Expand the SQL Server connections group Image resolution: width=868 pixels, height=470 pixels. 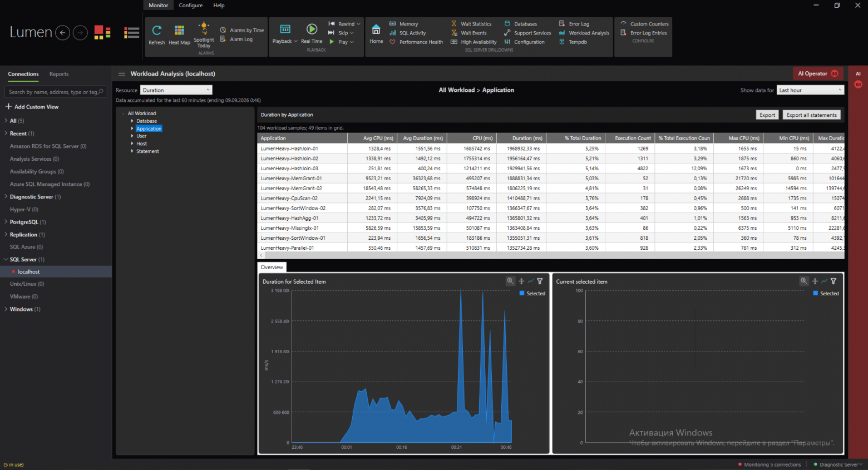point(6,259)
